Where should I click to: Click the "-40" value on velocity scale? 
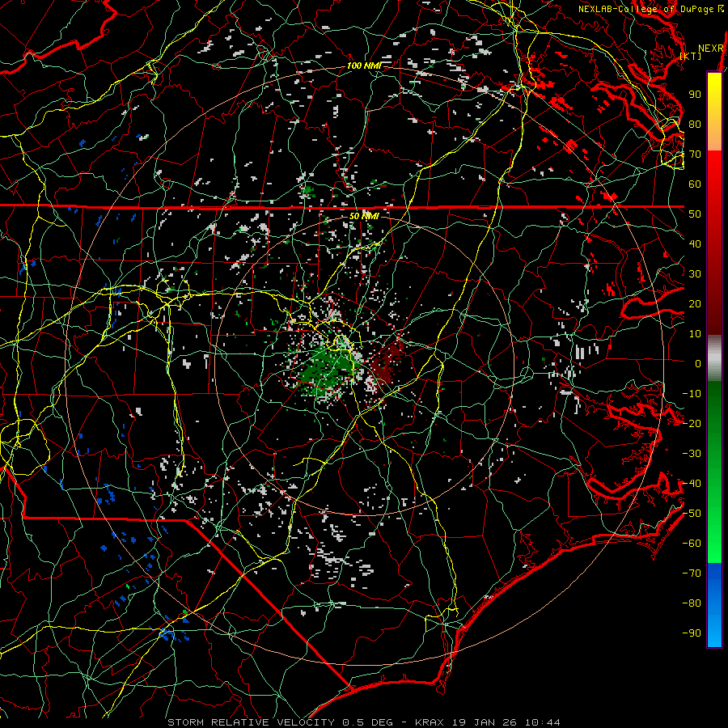point(692,484)
